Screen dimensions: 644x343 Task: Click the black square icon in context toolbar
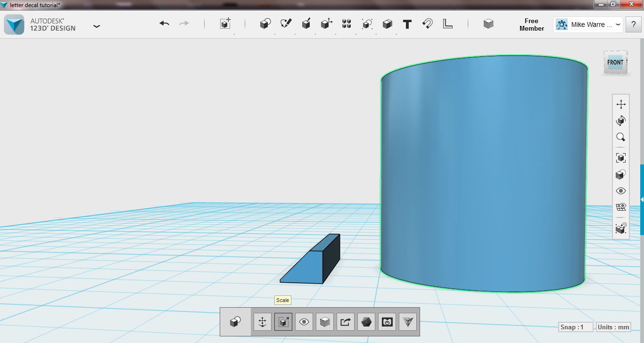[x=387, y=322]
